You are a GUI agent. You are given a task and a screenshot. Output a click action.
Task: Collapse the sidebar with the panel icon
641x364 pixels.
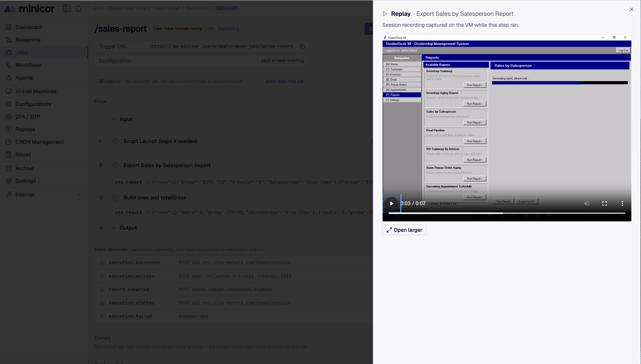click(67, 8)
